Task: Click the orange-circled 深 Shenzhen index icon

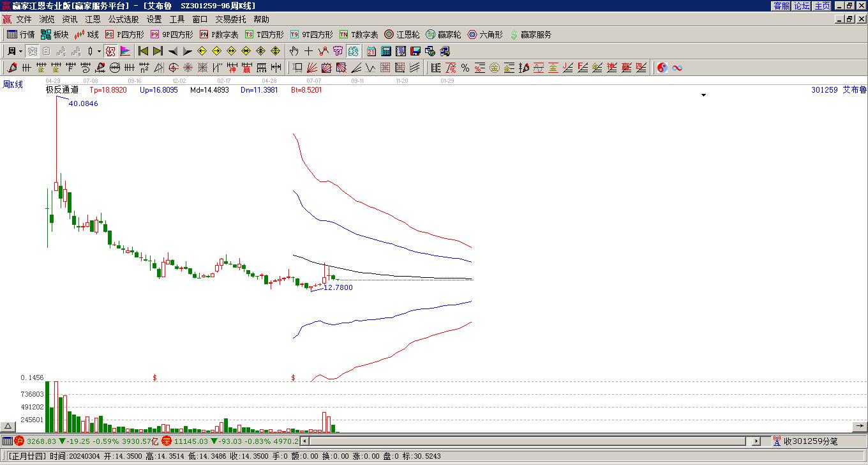Action: coord(167,441)
